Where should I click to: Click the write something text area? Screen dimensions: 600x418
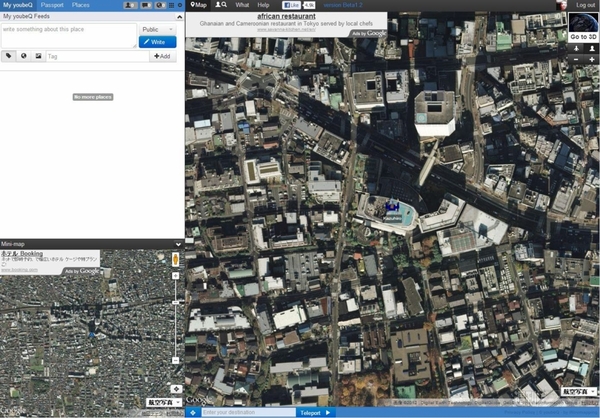pyautogui.click(x=69, y=36)
